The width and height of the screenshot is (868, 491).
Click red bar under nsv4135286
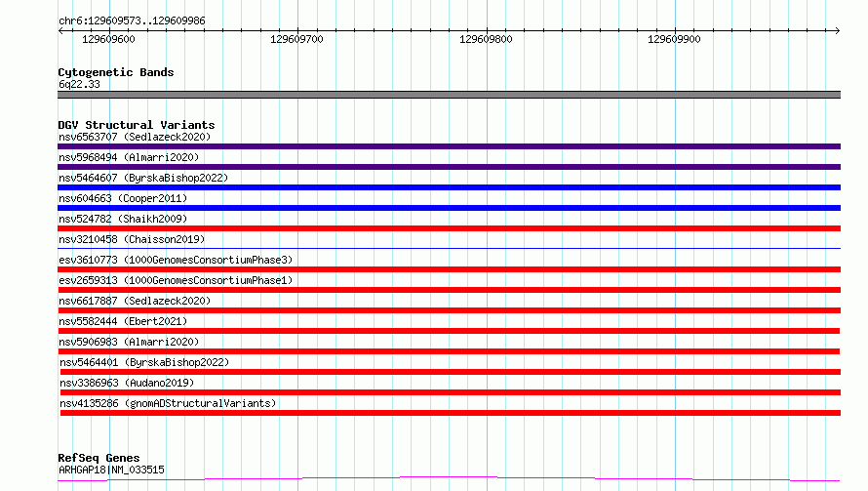[451, 413]
